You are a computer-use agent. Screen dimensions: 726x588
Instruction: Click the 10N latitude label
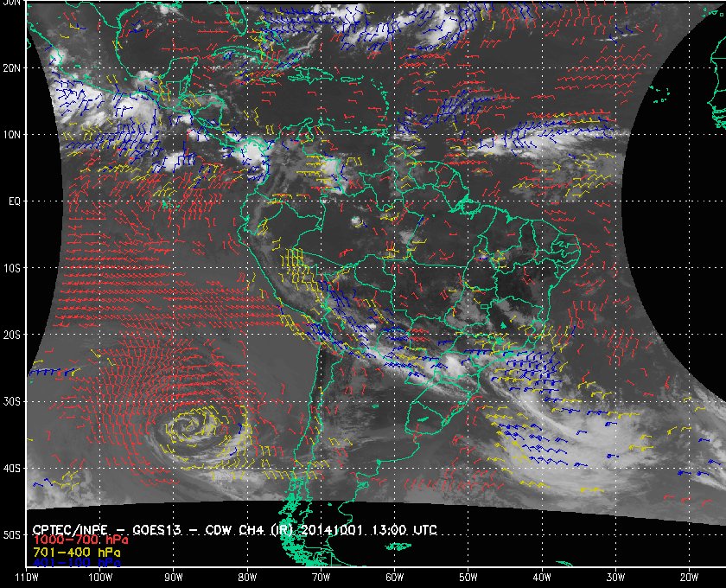coord(12,135)
